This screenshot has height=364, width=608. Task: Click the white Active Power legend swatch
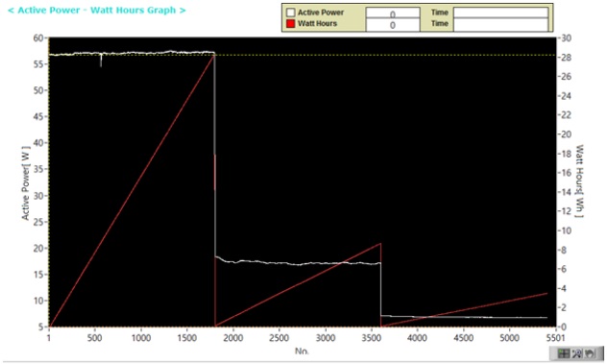click(290, 12)
